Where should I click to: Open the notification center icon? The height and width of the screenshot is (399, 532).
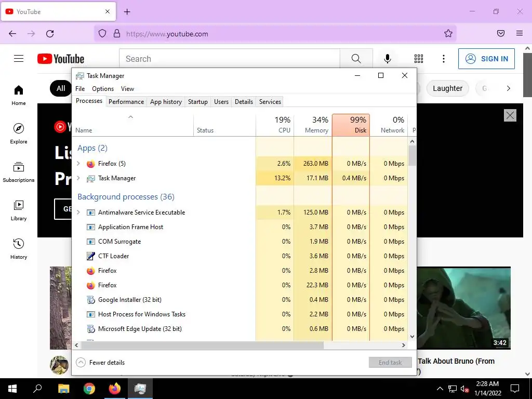click(515, 389)
